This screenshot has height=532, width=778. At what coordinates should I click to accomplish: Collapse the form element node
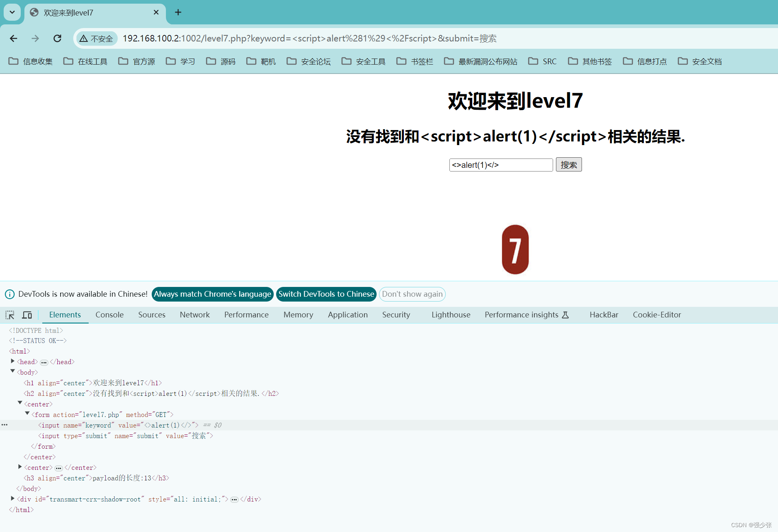click(x=27, y=413)
